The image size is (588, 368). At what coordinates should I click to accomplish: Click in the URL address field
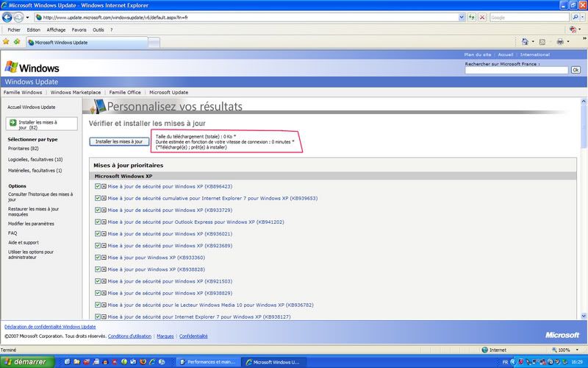point(246,17)
